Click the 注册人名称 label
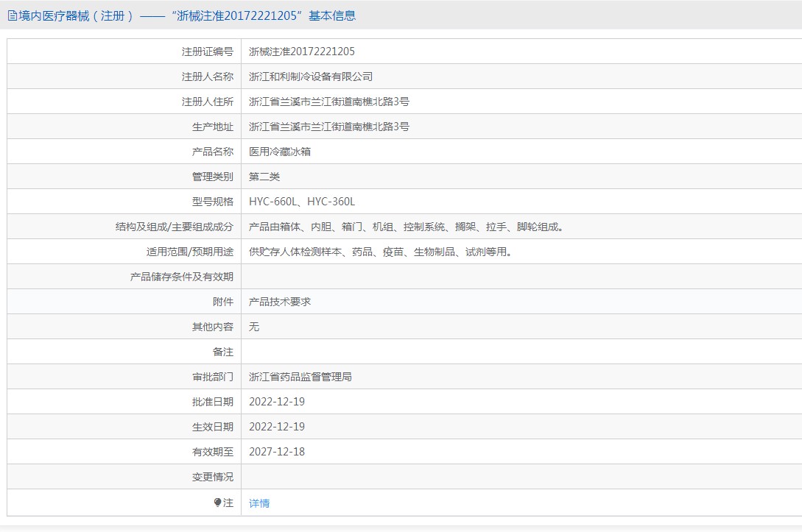Image resolution: width=802 pixels, height=532 pixels. pyautogui.click(x=208, y=77)
